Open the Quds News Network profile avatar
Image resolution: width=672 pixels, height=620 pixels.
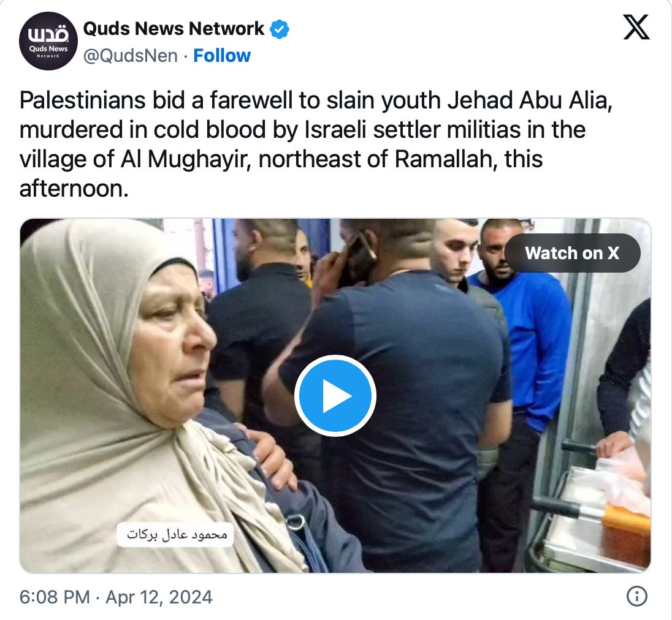click(x=48, y=41)
